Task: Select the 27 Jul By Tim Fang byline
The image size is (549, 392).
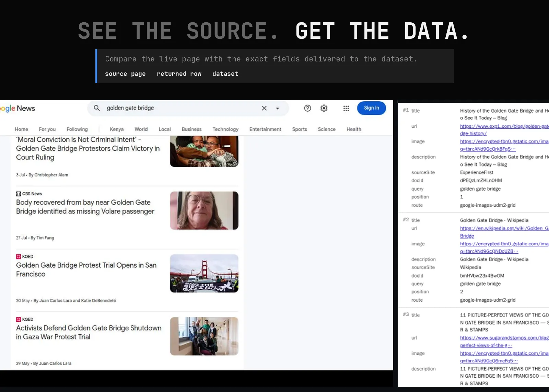Action: [x=35, y=238]
